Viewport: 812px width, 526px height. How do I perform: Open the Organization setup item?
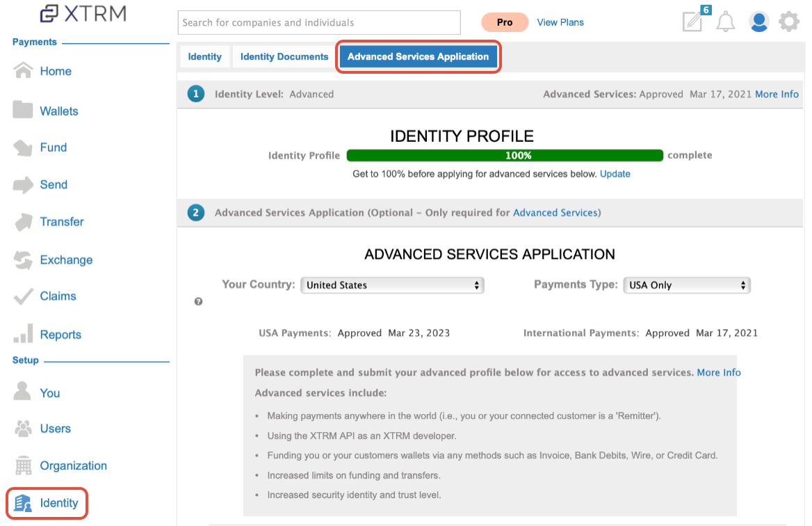pos(74,465)
